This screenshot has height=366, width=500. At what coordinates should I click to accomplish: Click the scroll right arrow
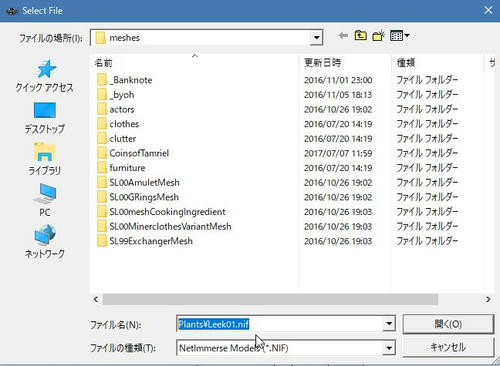coord(488,299)
